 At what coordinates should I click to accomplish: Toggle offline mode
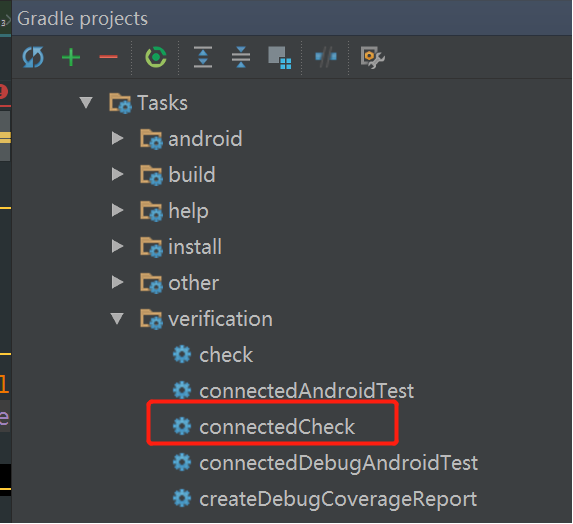pos(326,57)
